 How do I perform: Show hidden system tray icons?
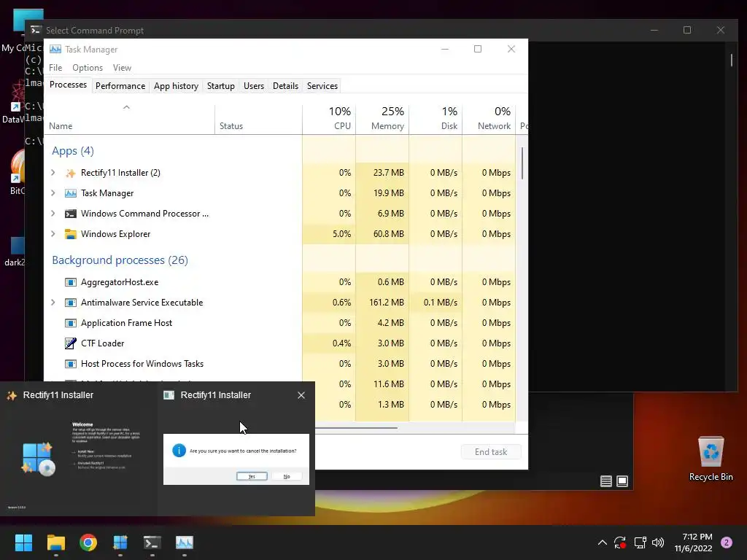[602, 542]
